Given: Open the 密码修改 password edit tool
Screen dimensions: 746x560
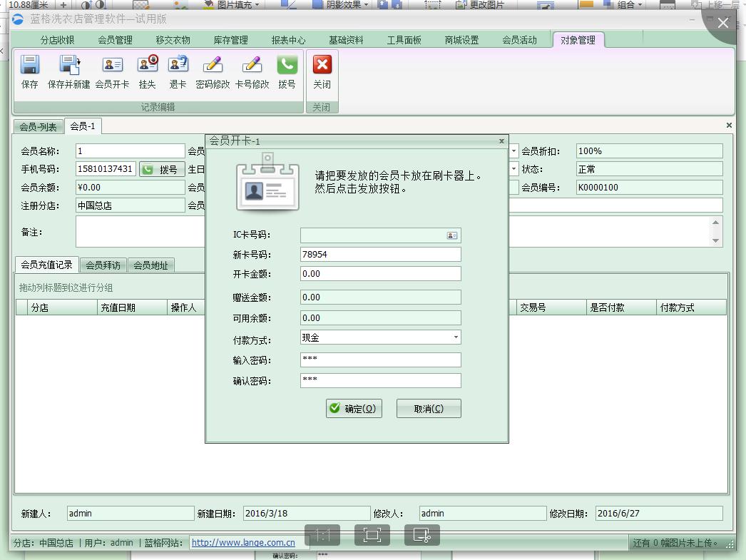Looking at the screenshot, I should click(x=213, y=72).
